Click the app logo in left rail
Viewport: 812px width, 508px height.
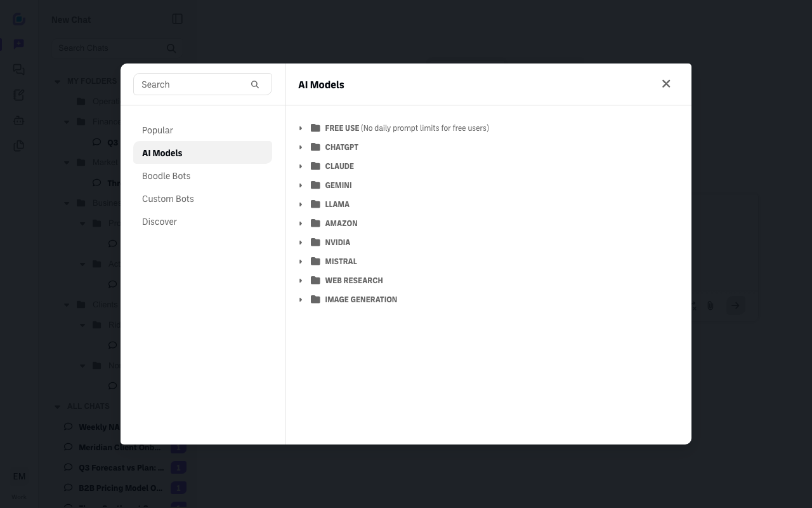coord(19,19)
